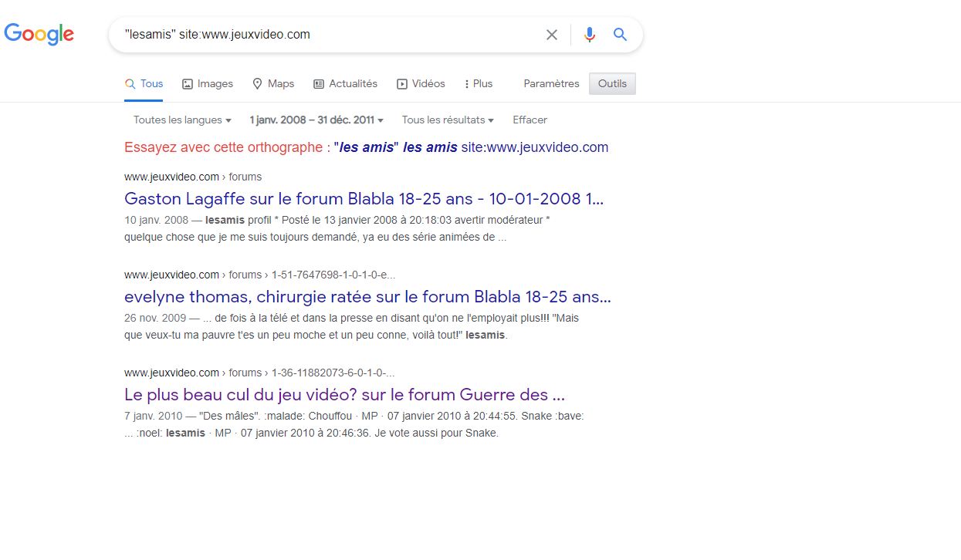The width and height of the screenshot is (961, 560).
Task: Expand the Toutes les langues dropdown
Action: [182, 120]
